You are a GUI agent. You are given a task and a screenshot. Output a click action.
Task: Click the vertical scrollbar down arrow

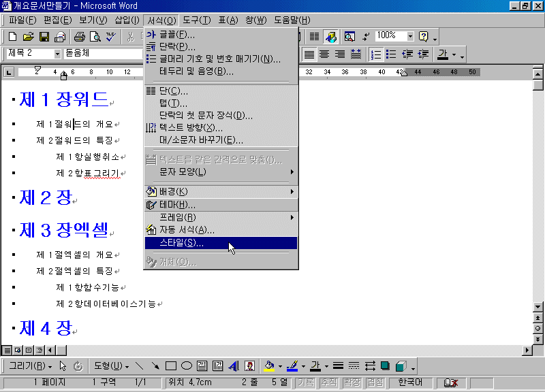coord(538,306)
